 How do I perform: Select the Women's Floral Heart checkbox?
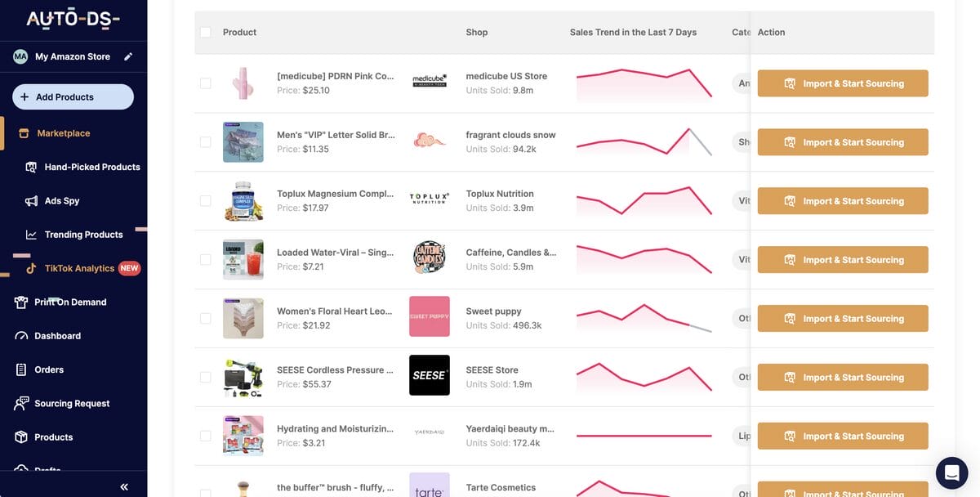tap(205, 319)
